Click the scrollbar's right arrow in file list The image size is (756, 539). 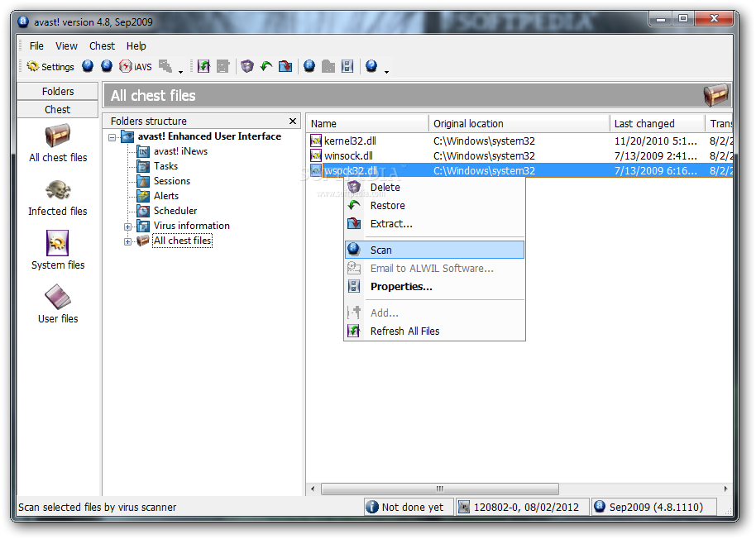[725, 489]
